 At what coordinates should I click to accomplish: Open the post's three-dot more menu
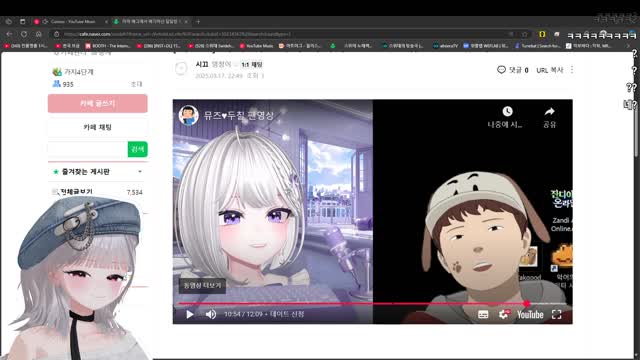[x=572, y=70]
